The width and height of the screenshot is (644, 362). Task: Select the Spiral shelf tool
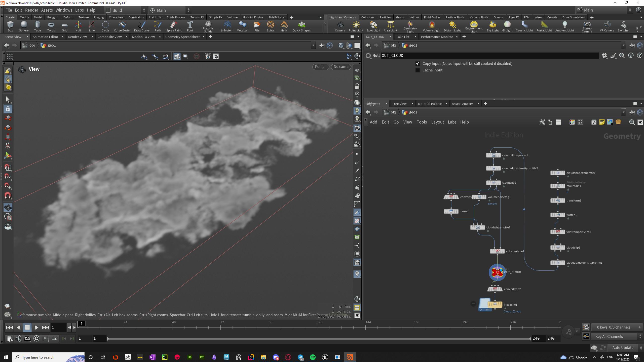pos(271,26)
